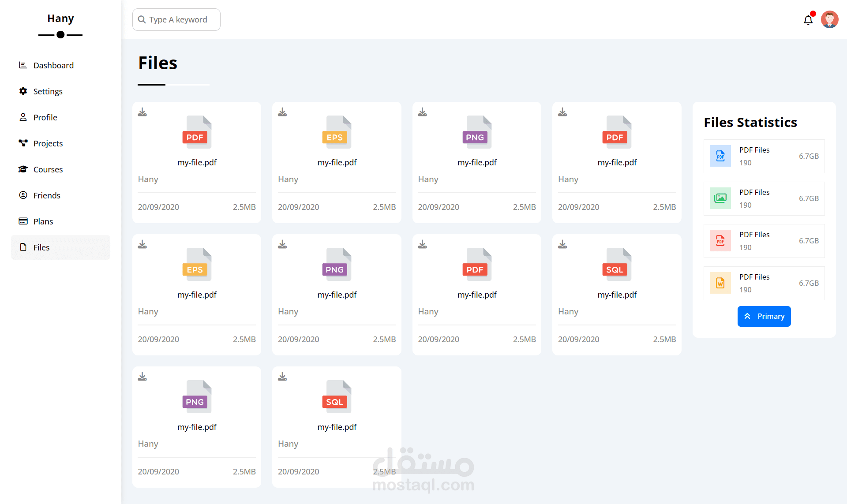Screen dimensions: 847x504
Task: Open the Projects sidebar item
Action: click(48, 143)
